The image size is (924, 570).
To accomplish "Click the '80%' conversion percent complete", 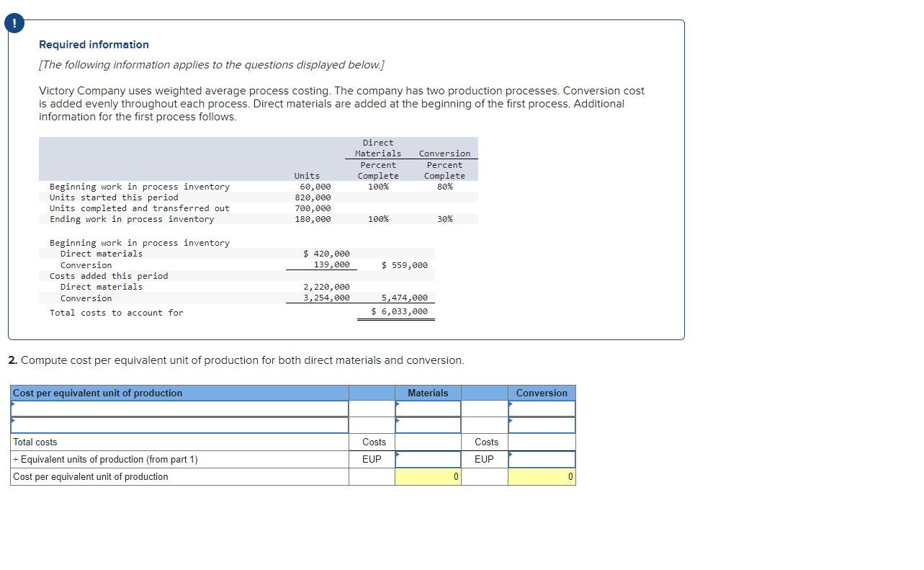I will click(445, 187).
